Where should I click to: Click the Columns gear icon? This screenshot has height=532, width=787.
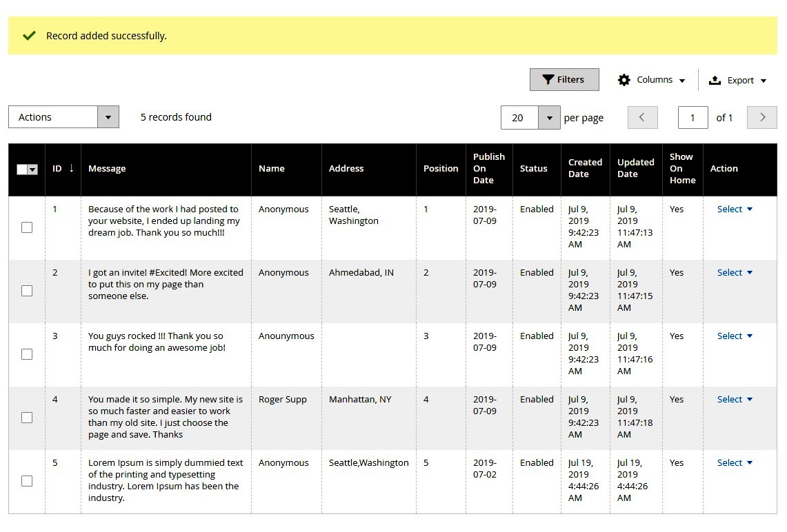pos(624,80)
